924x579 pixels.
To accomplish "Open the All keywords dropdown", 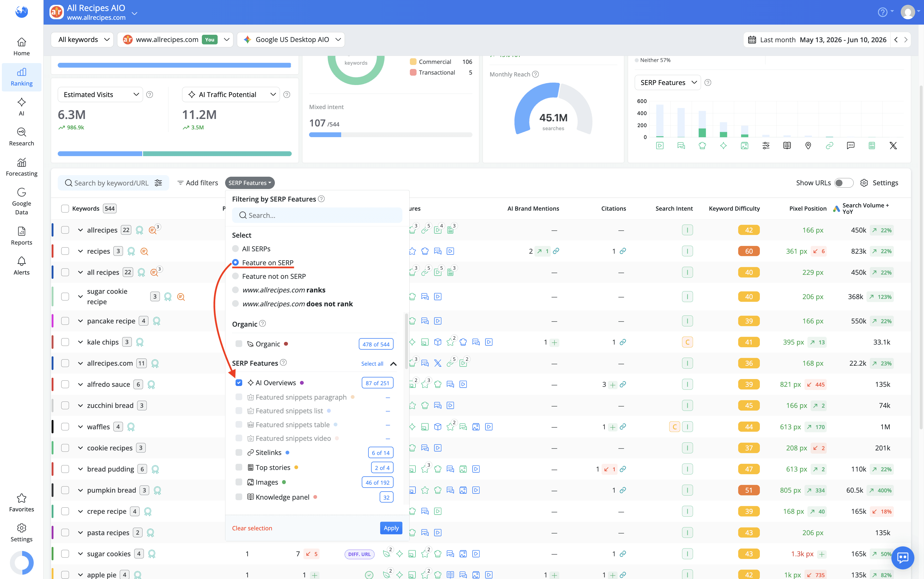I will [82, 40].
